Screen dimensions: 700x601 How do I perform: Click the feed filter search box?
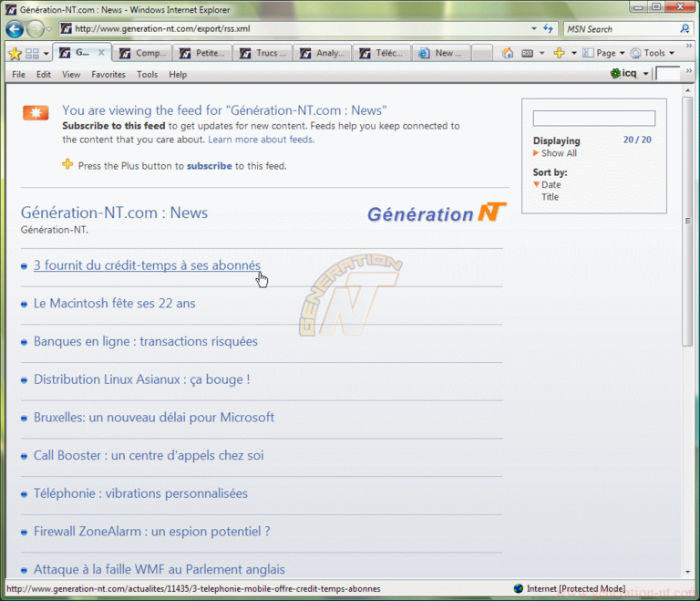coord(593,119)
